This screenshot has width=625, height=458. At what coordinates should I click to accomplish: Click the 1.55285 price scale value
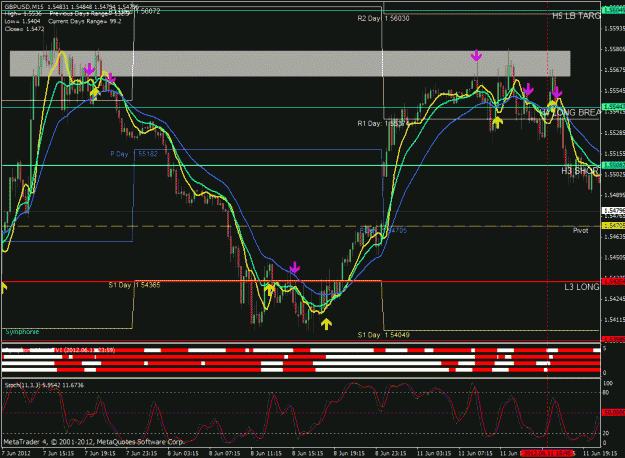[x=614, y=132]
